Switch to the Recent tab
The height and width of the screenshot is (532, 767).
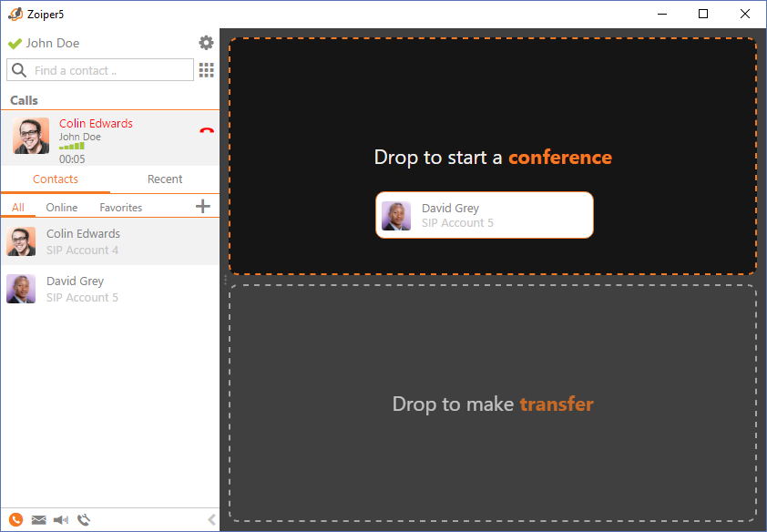(x=165, y=179)
